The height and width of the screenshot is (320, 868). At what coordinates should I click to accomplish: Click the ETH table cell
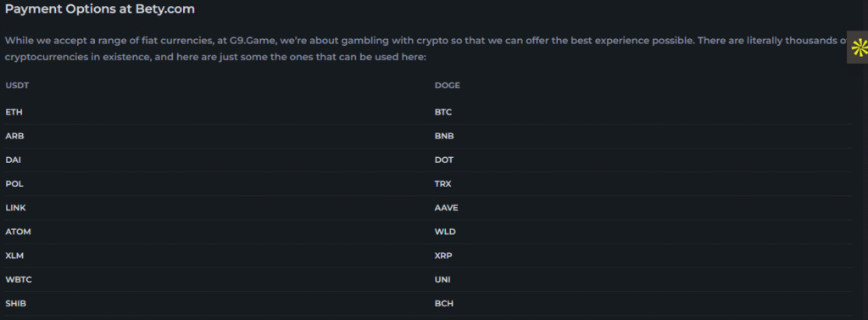(14, 112)
